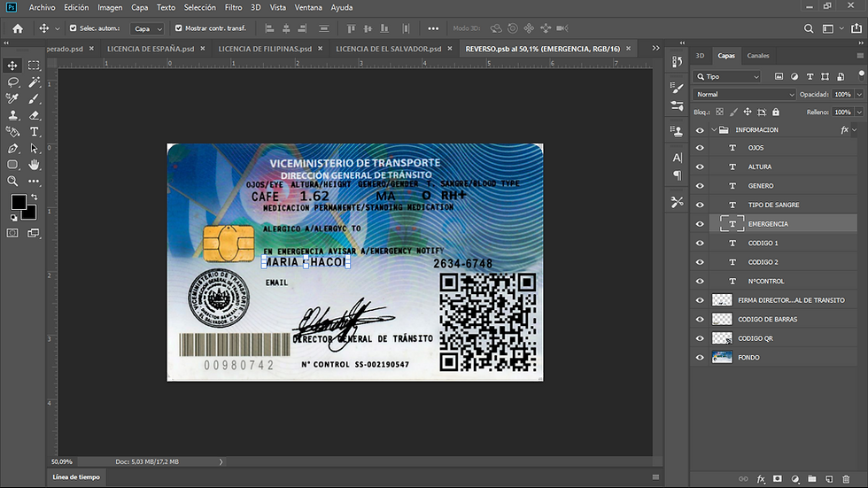Hide the FONDO layer
The image size is (868, 488).
pyautogui.click(x=700, y=358)
